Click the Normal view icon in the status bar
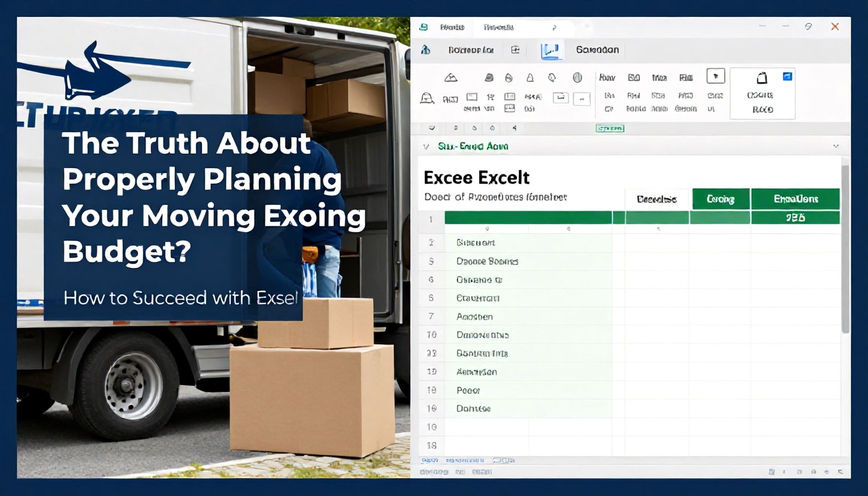The height and width of the screenshot is (496, 868). tap(772, 472)
